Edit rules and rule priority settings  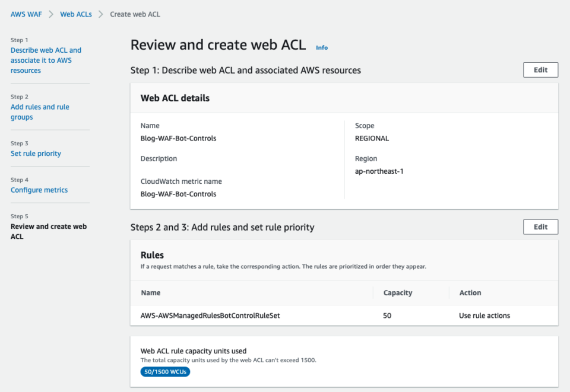point(540,227)
